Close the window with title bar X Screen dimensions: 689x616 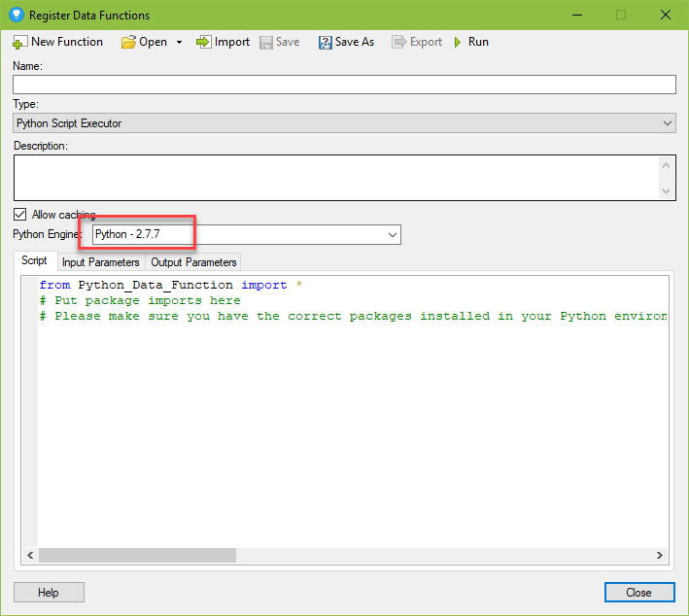point(666,15)
